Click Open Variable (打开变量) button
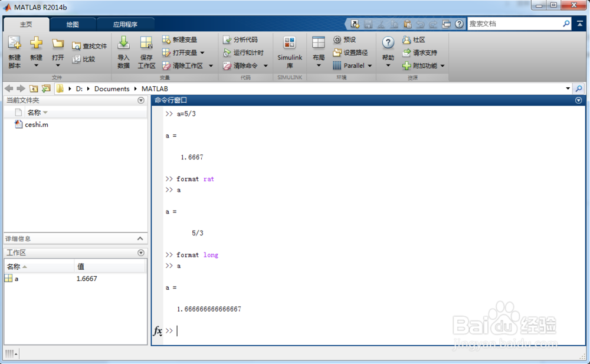 click(x=180, y=53)
